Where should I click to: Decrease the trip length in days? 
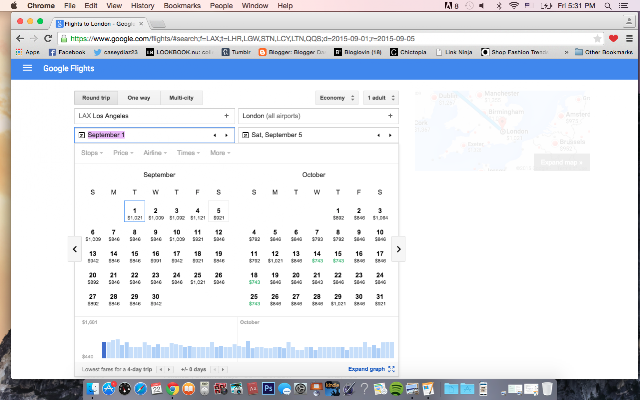(x=161, y=369)
